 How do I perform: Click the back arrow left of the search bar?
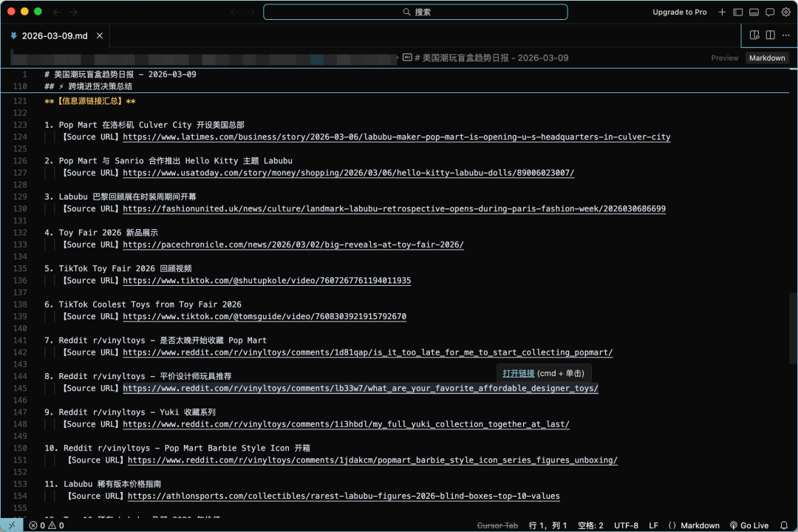[x=235, y=12]
